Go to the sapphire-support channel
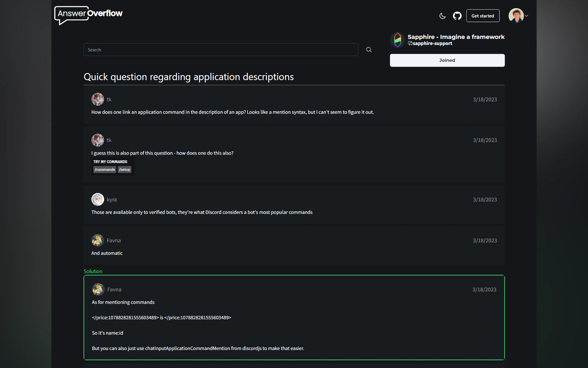The height and width of the screenshot is (368, 588). pyautogui.click(x=432, y=44)
